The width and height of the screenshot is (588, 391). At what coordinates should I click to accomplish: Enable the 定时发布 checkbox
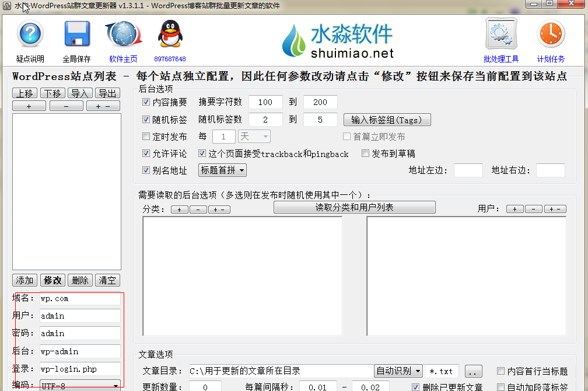click(146, 136)
